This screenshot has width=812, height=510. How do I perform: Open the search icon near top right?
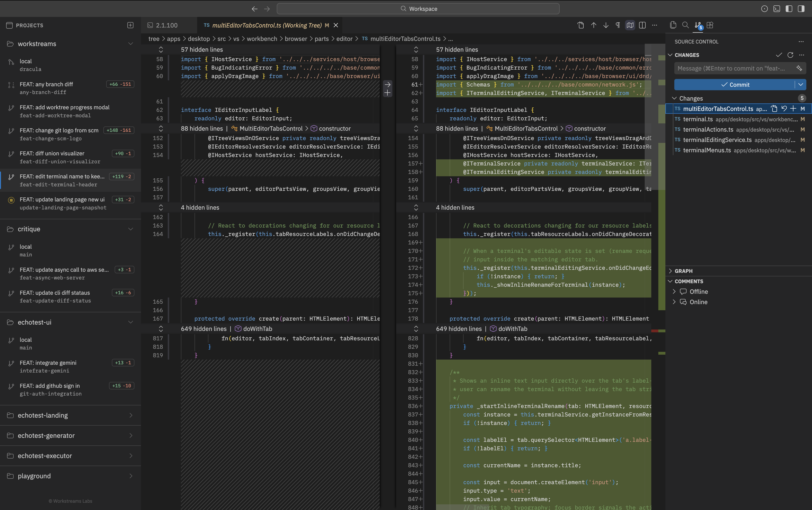click(686, 25)
